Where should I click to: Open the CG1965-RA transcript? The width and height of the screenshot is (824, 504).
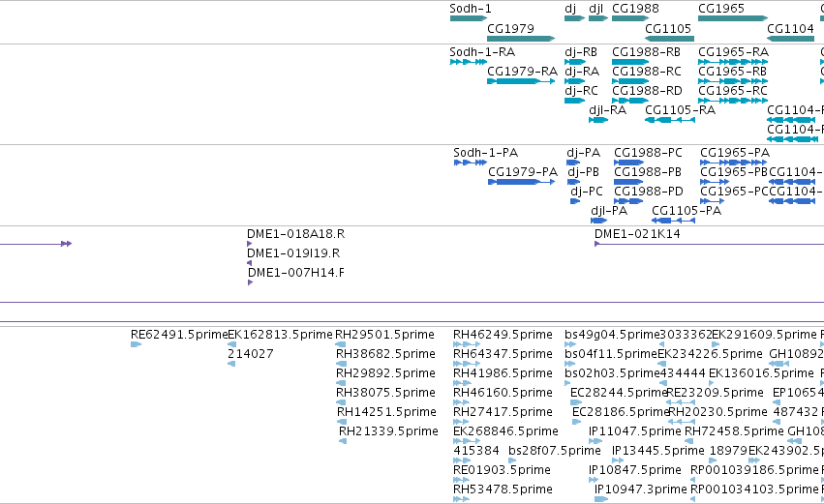click(x=733, y=62)
